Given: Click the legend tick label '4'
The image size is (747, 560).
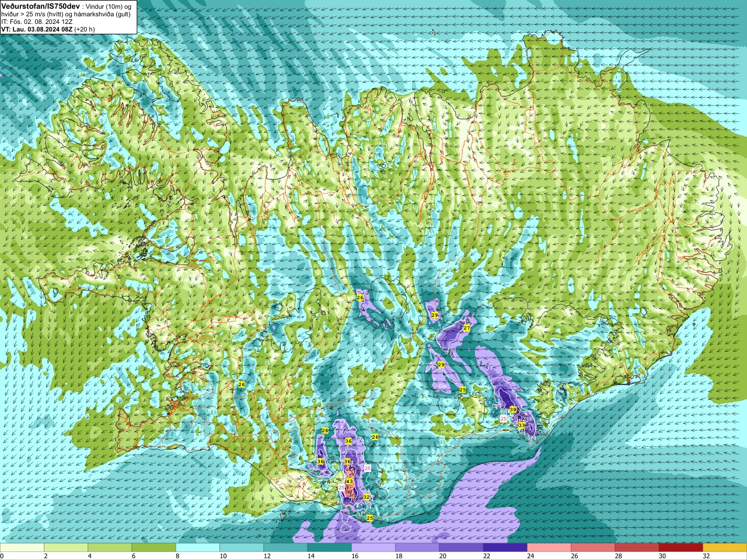Looking at the screenshot, I should [x=88, y=556].
